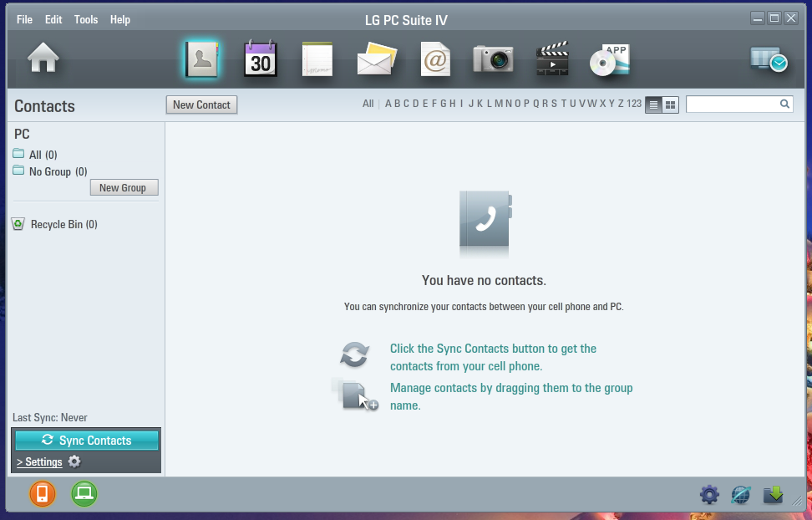Image resolution: width=812 pixels, height=520 pixels.
Task: Start Sync Contacts
Action: pyautogui.click(x=87, y=440)
